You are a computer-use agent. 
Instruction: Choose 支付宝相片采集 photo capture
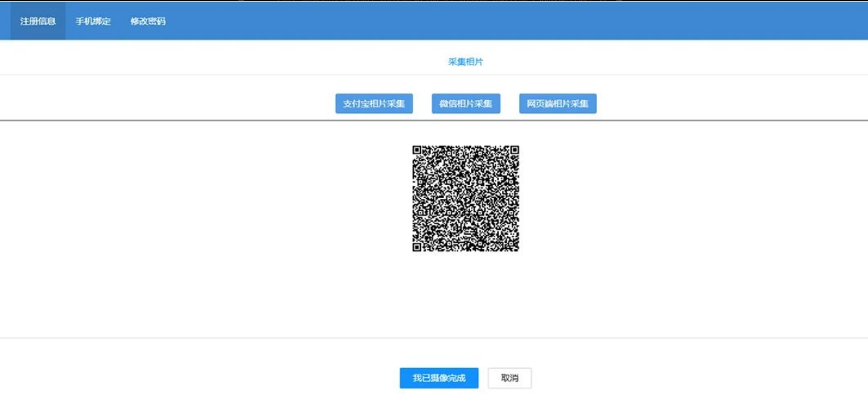pyautogui.click(x=374, y=104)
